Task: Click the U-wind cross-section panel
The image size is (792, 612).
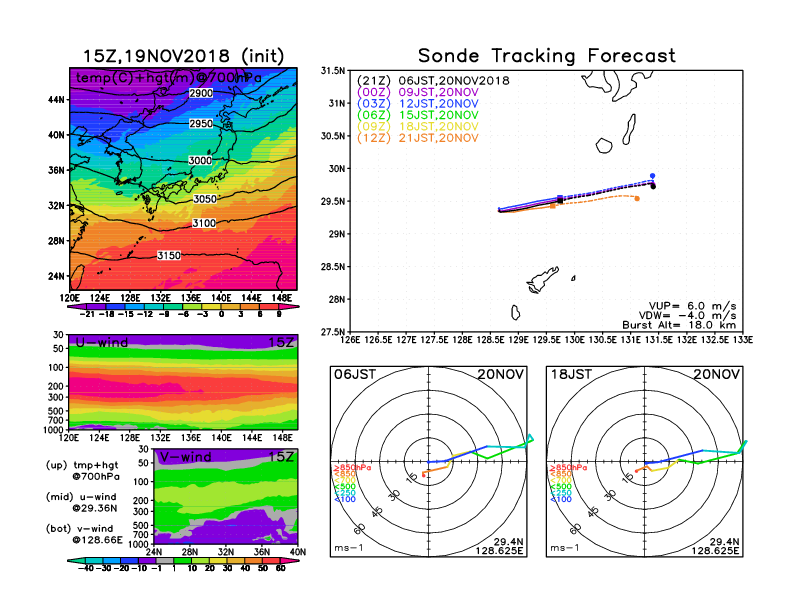Action: 183,383
